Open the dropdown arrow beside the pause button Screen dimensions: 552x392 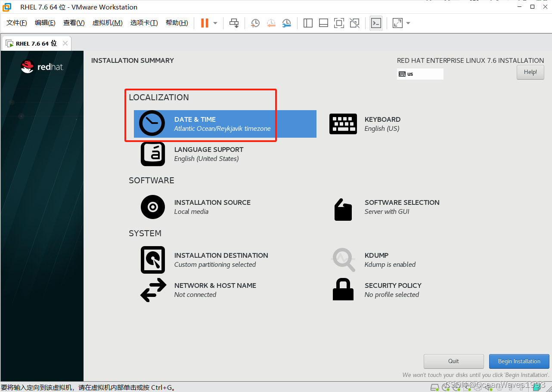pos(215,23)
